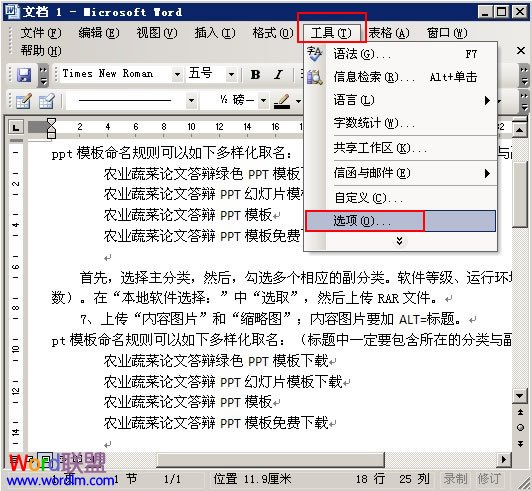Toggle 修订 track changes in status bar
Image resolution: width=532 pixels, height=491 pixels.
489,479
